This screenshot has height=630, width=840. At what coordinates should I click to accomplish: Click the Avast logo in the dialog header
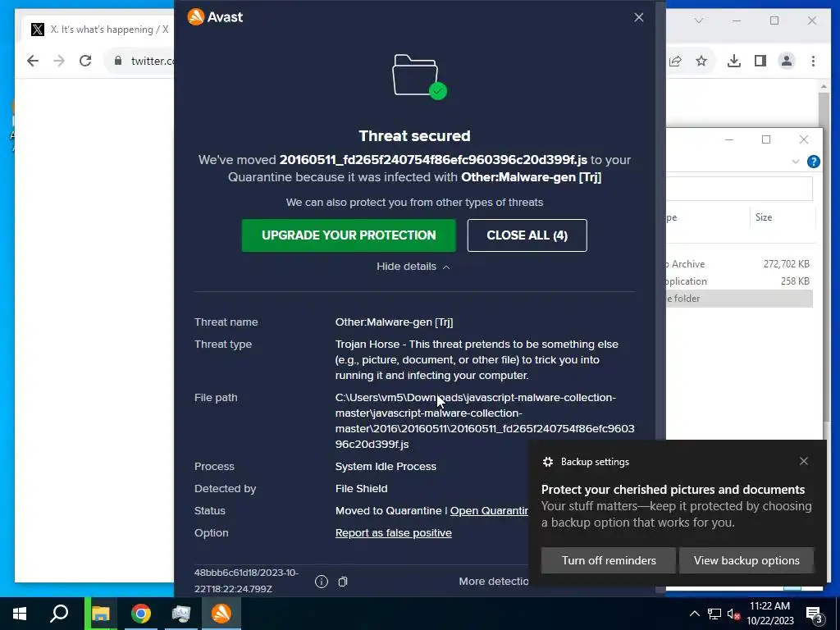pos(215,17)
